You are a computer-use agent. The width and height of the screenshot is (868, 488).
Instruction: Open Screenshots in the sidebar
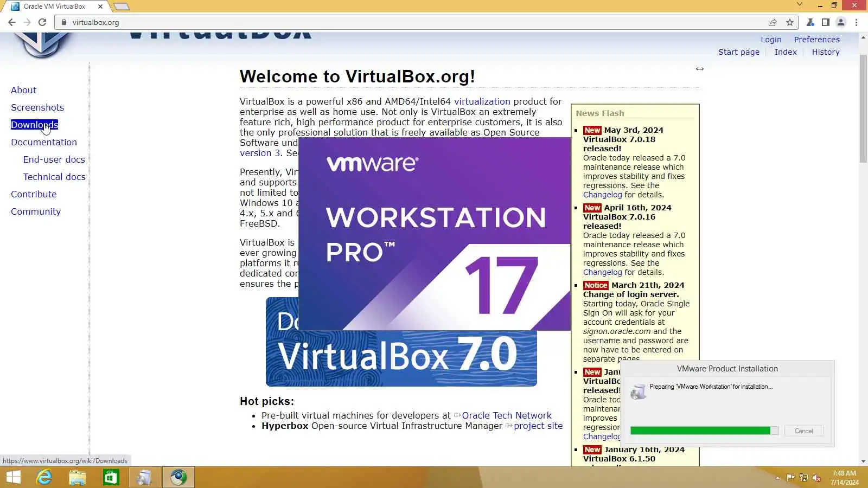37,107
